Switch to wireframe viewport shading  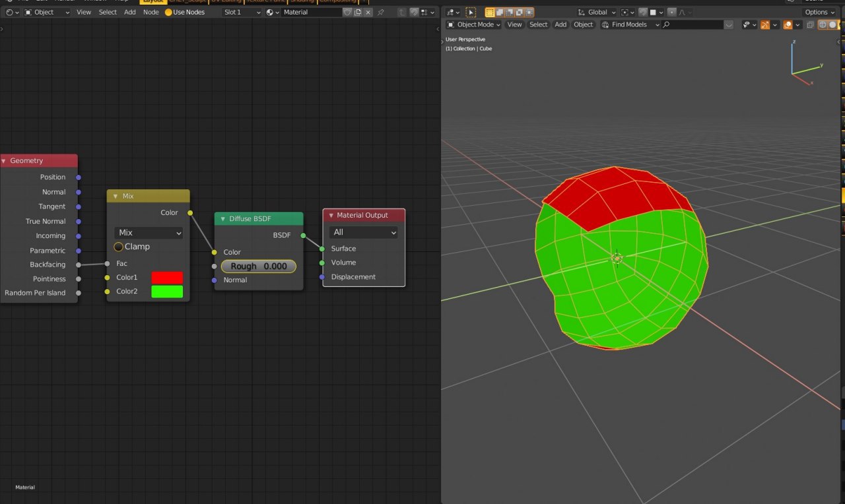824,24
